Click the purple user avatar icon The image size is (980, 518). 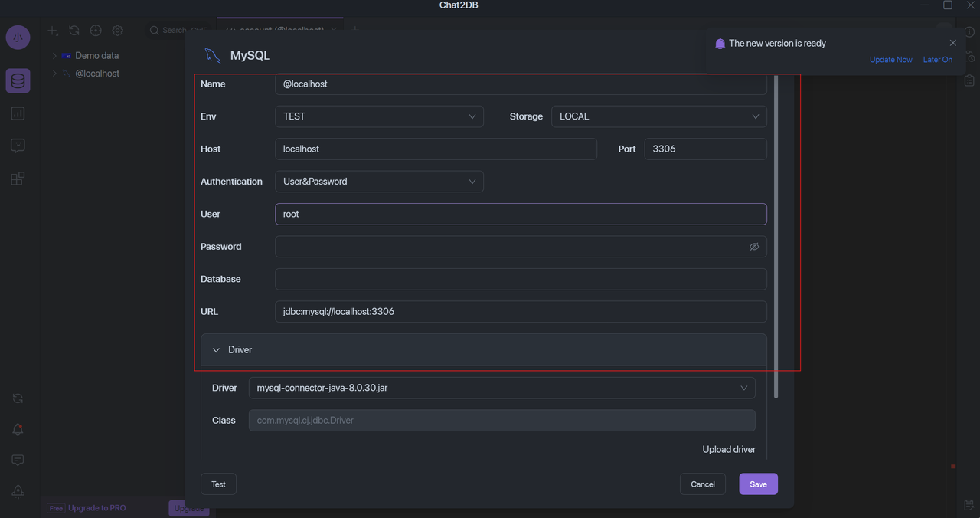18,37
